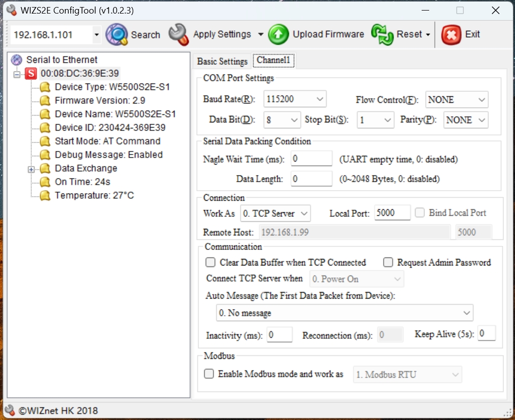Open the IP address 192.168.1.101 dropdown
Image resolution: width=515 pixels, height=420 pixels.
pos(96,35)
